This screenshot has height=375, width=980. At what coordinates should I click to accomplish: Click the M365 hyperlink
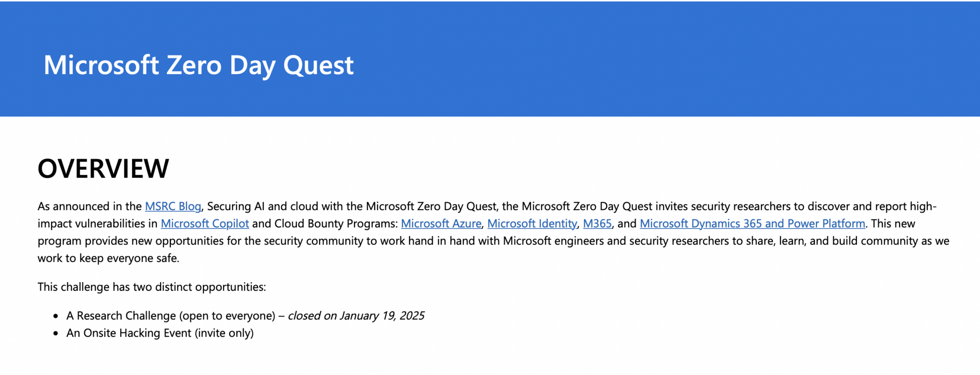click(x=597, y=224)
